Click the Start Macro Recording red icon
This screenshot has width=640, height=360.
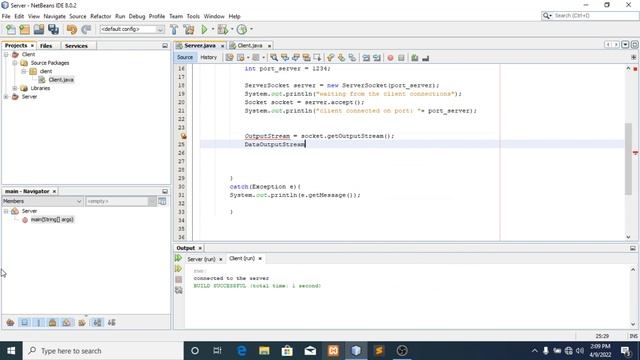[390, 58]
